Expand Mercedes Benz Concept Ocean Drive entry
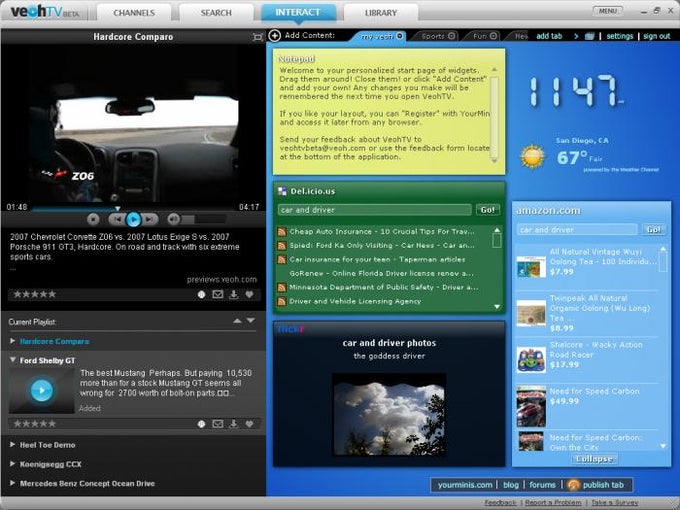 pos(13,483)
